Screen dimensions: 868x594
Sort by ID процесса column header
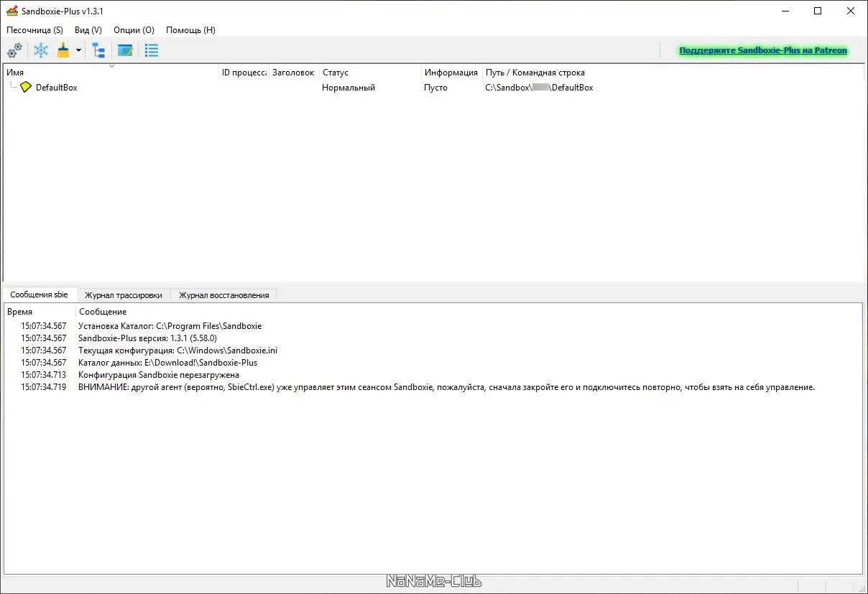(x=244, y=73)
